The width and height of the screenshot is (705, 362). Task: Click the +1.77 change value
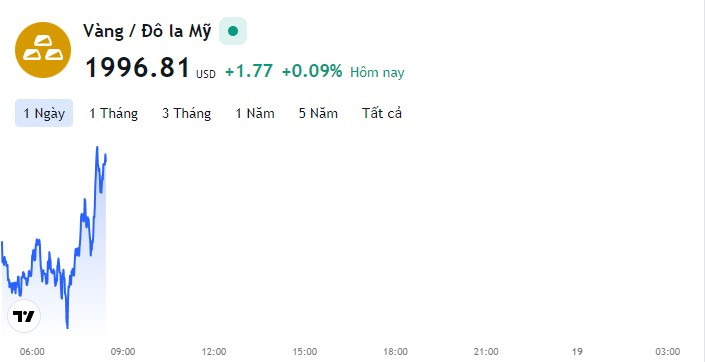pos(249,71)
